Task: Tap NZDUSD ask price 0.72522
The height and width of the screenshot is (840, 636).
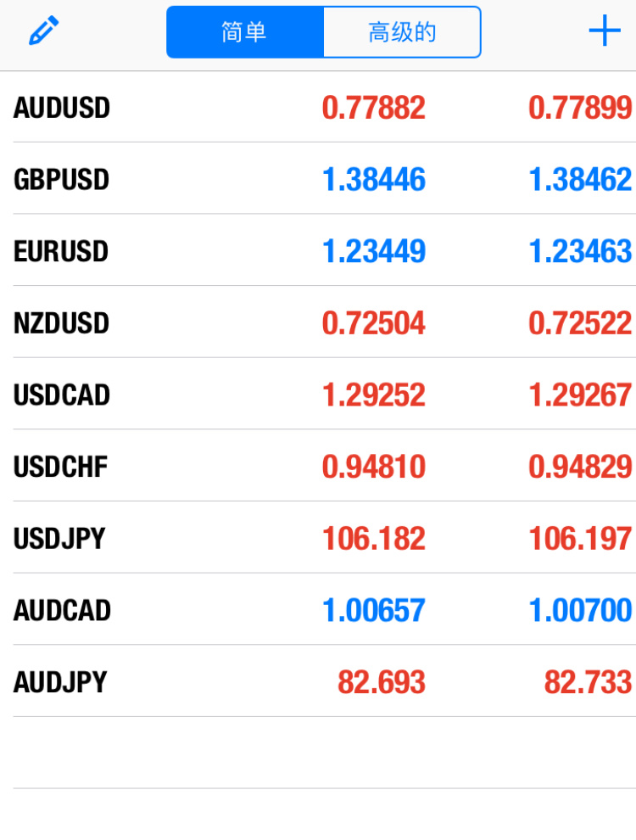Action: pyautogui.click(x=580, y=323)
